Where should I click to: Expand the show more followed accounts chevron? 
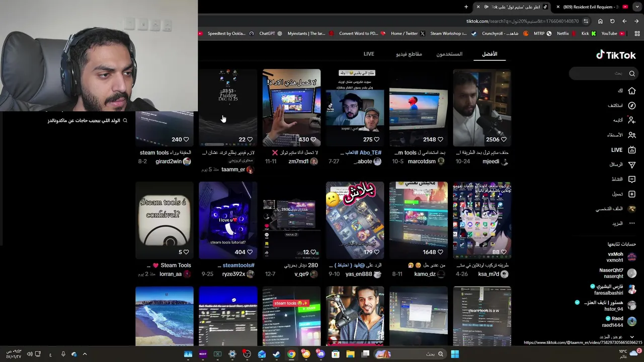click(632, 337)
